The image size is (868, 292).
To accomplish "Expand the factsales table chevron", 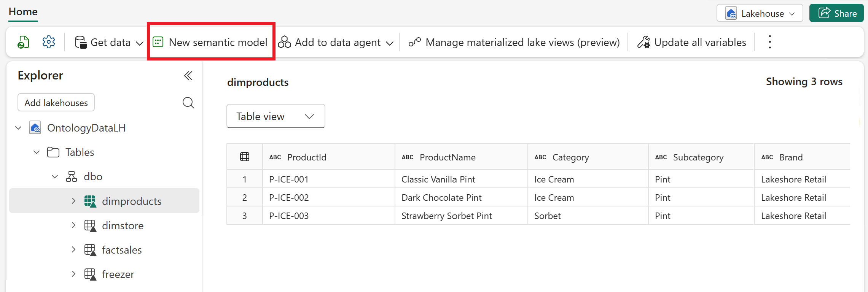I will coord(73,249).
